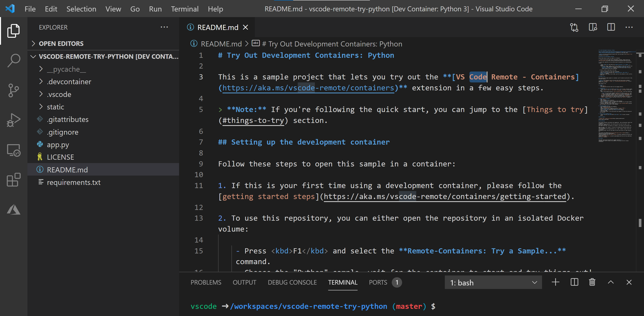
Task: Switch to the PROBLEMS panel tab
Action: click(206, 282)
